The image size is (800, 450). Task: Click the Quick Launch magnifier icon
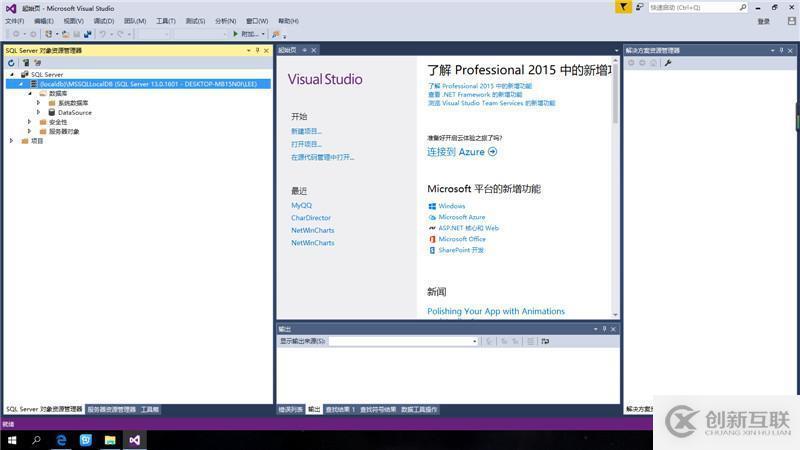(x=743, y=7)
